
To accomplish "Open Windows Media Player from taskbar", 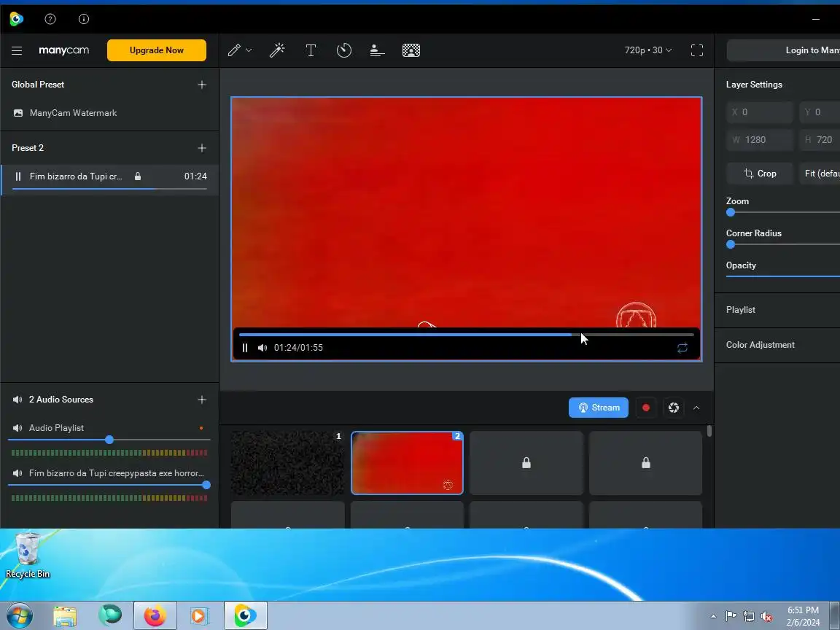I will click(x=199, y=616).
